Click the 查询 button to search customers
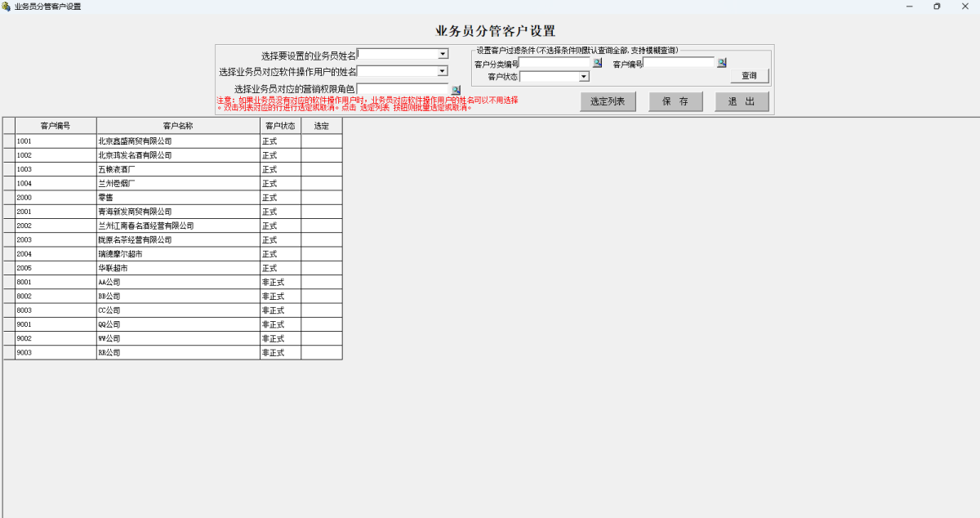980x518 pixels. click(747, 75)
